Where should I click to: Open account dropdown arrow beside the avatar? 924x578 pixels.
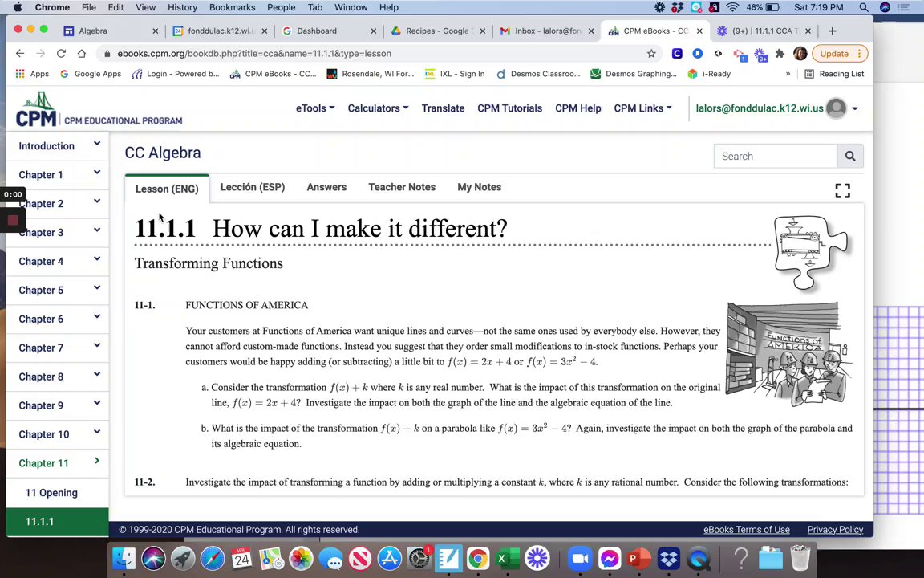click(x=855, y=108)
